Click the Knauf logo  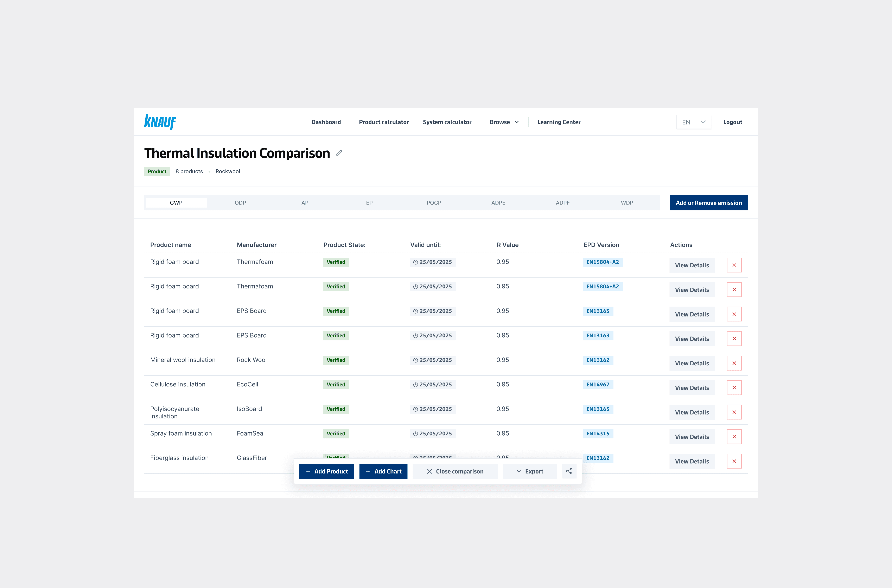(160, 122)
